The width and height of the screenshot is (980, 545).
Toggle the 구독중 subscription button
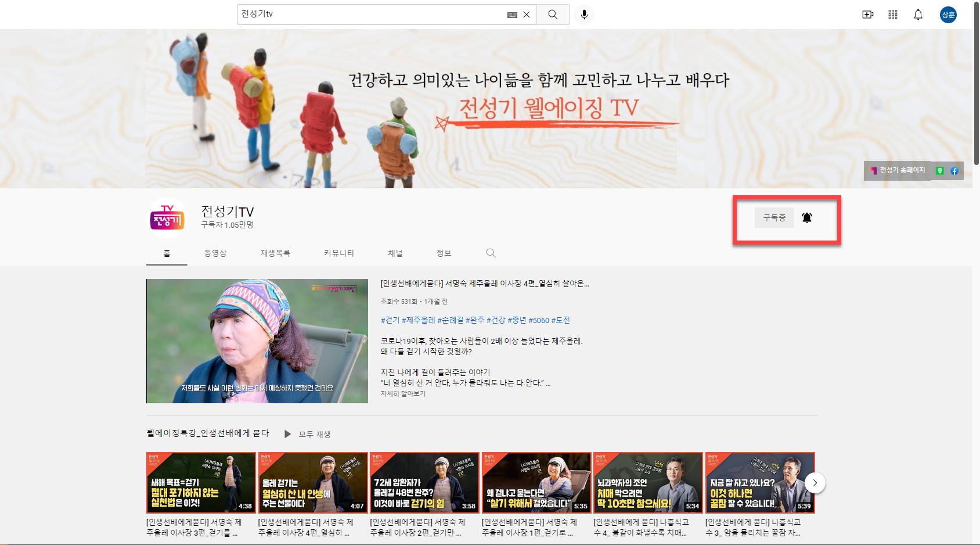774,218
